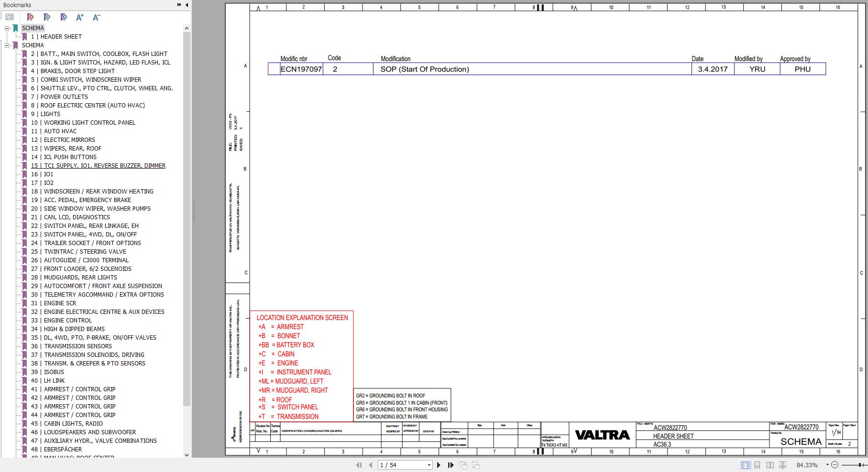Open bookmark 12 | ELECTRIC MIRRORS

pyautogui.click(x=63, y=140)
